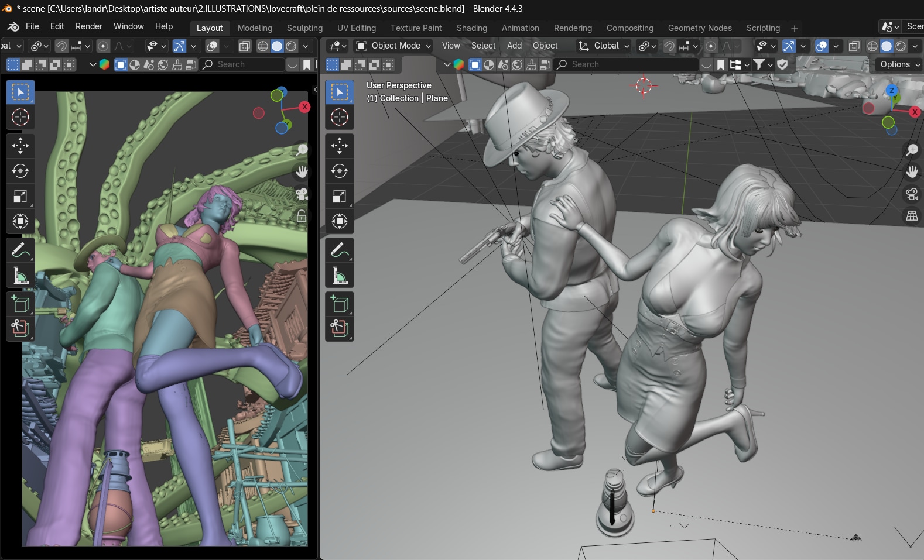Screen dimensions: 924x560
Task: Open the Window menu
Action: (x=129, y=26)
